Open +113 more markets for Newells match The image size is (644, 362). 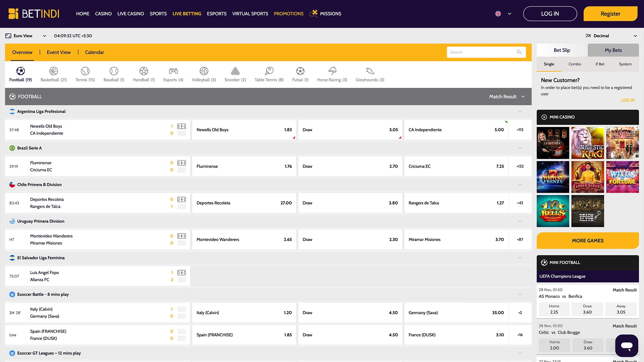coord(520,130)
